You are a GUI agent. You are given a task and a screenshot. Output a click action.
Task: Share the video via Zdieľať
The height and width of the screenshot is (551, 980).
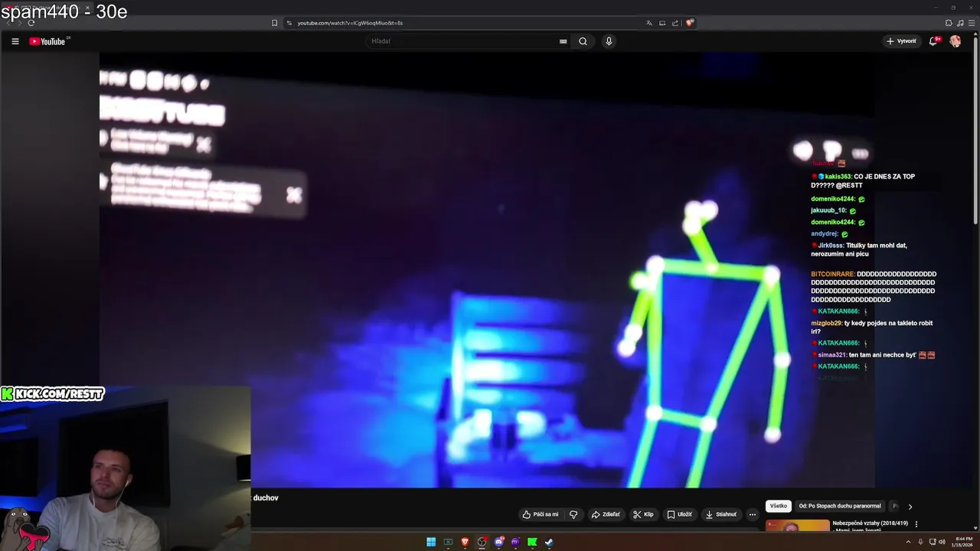click(606, 514)
